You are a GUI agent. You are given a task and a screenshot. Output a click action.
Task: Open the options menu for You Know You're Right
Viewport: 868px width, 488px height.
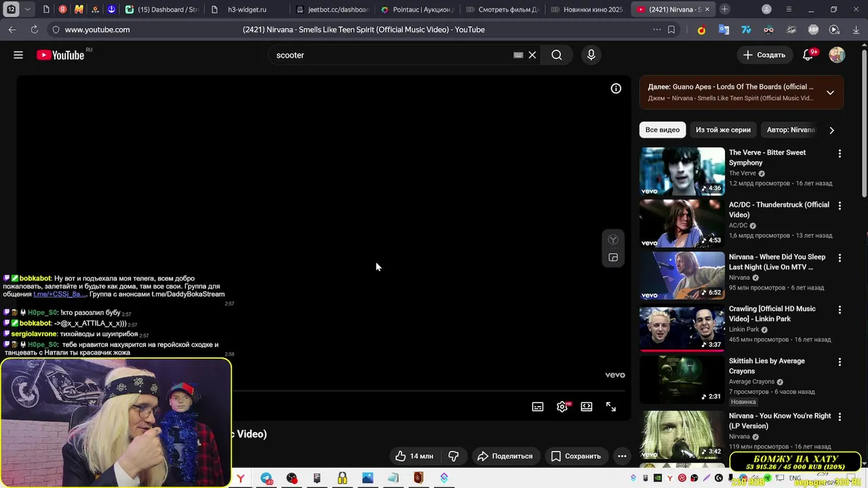click(840, 417)
